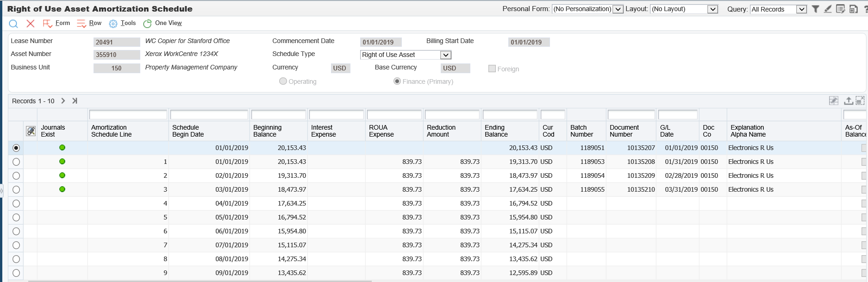Click the personalize pencil icon in the top bar

[x=828, y=9]
